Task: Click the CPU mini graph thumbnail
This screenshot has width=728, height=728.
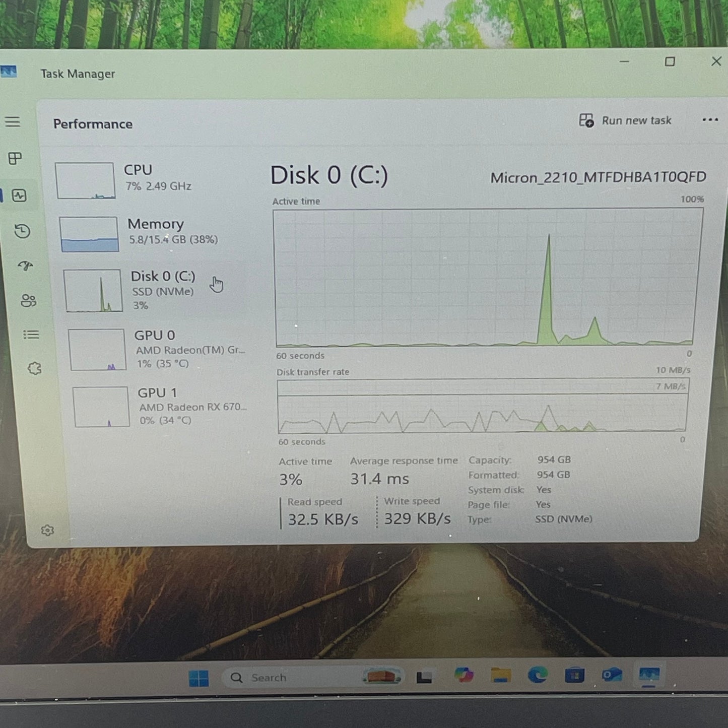Action: click(x=85, y=180)
